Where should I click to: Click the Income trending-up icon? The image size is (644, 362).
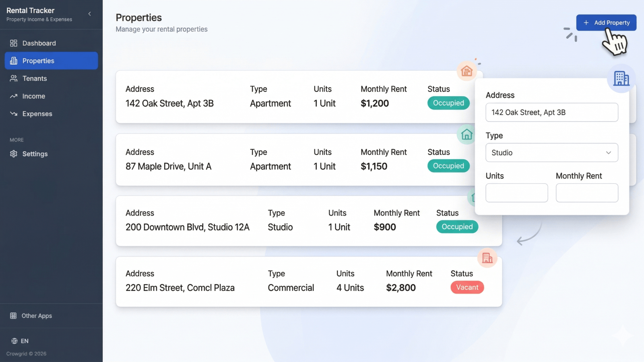point(14,96)
